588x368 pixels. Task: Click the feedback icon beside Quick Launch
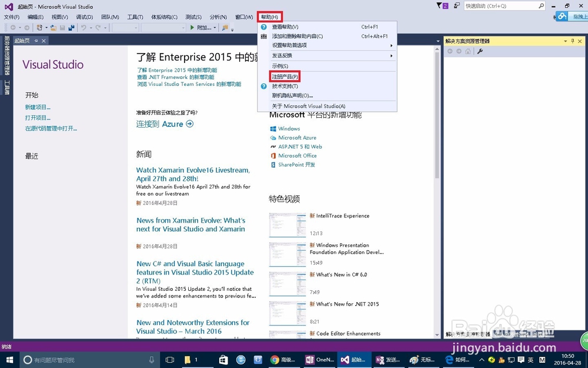pos(457,6)
